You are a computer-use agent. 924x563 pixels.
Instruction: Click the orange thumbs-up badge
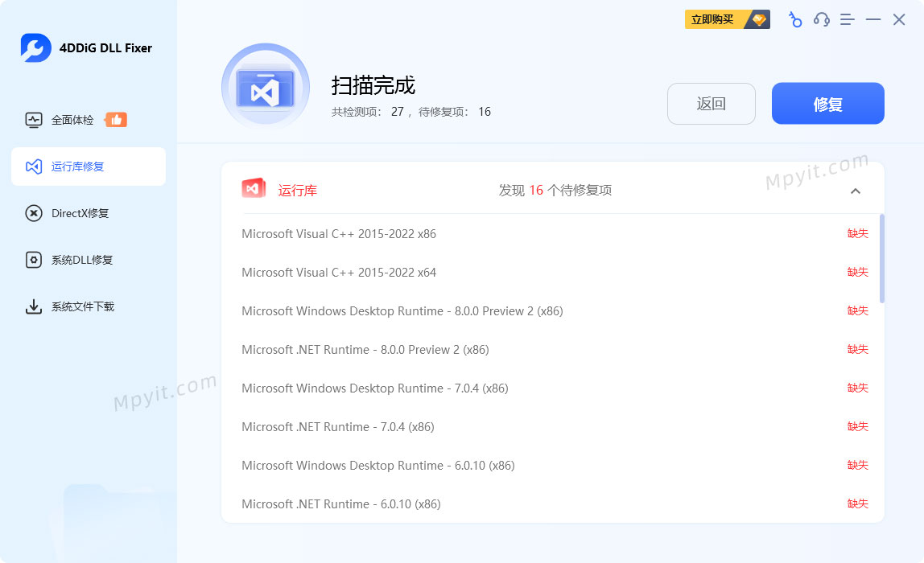(116, 120)
